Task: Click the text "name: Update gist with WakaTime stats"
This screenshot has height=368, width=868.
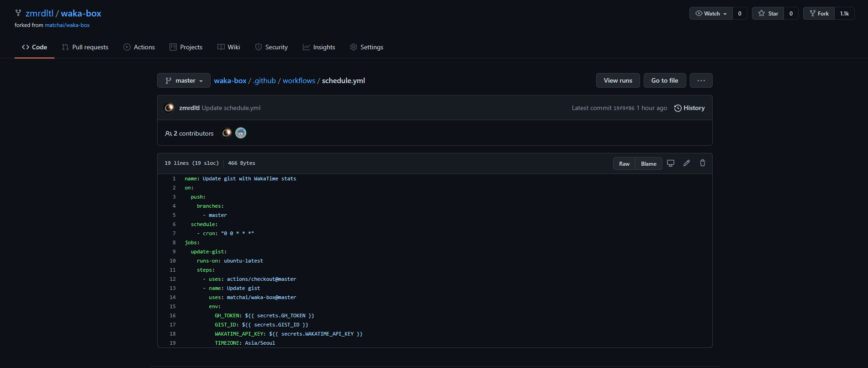Action: point(240,179)
